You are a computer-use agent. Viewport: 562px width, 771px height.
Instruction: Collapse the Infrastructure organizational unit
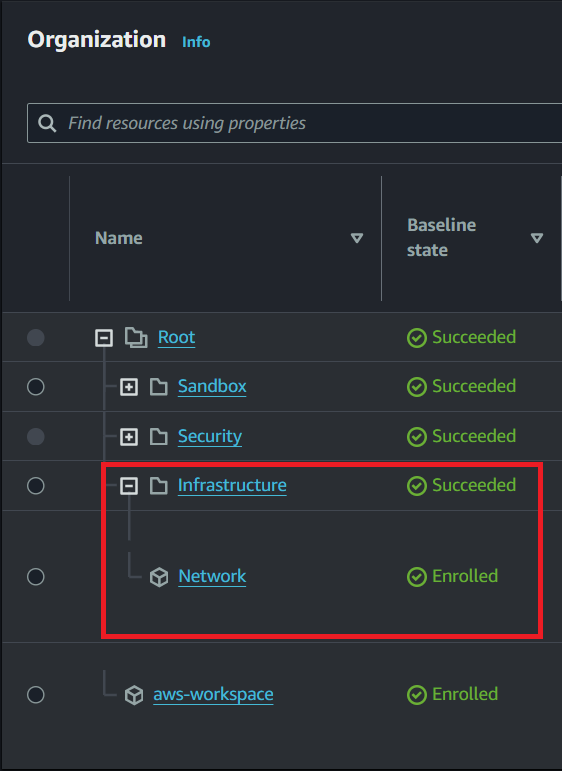click(x=129, y=486)
